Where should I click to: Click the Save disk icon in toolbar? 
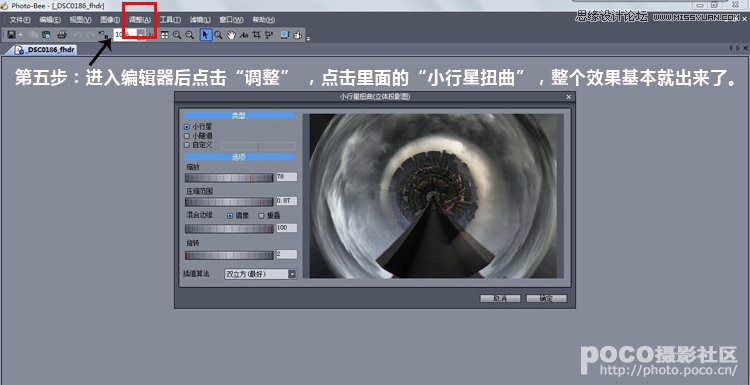(x=11, y=34)
